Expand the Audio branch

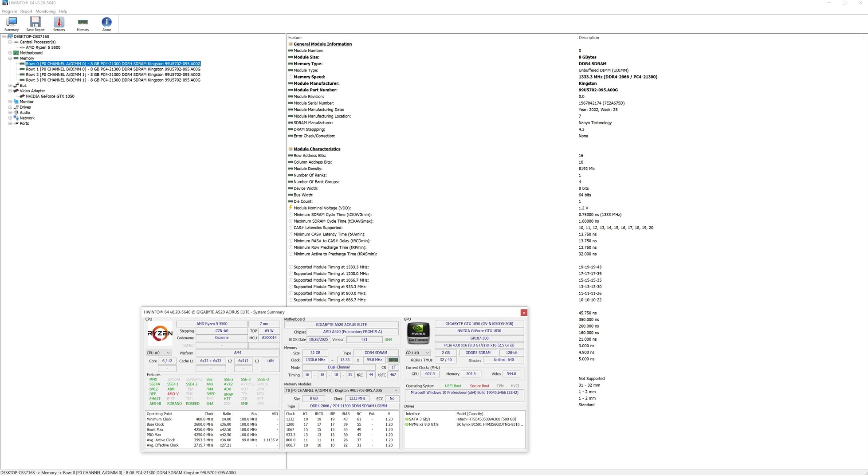click(x=10, y=113)
